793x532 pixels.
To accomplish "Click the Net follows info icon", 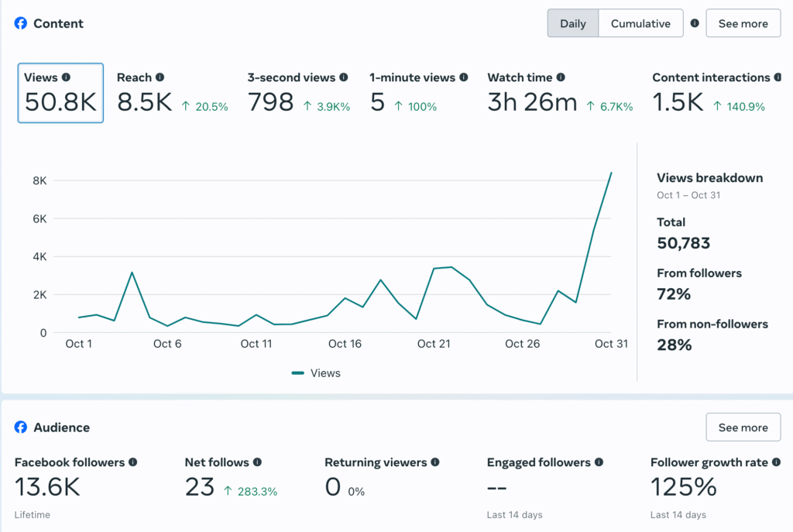I will coord(257,462).
